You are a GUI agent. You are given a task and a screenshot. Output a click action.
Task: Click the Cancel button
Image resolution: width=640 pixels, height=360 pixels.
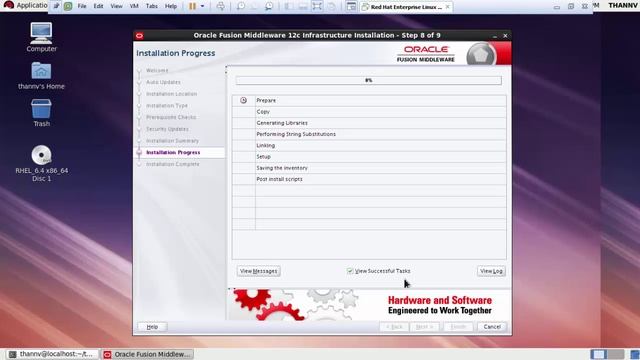(x=492, y=327)
